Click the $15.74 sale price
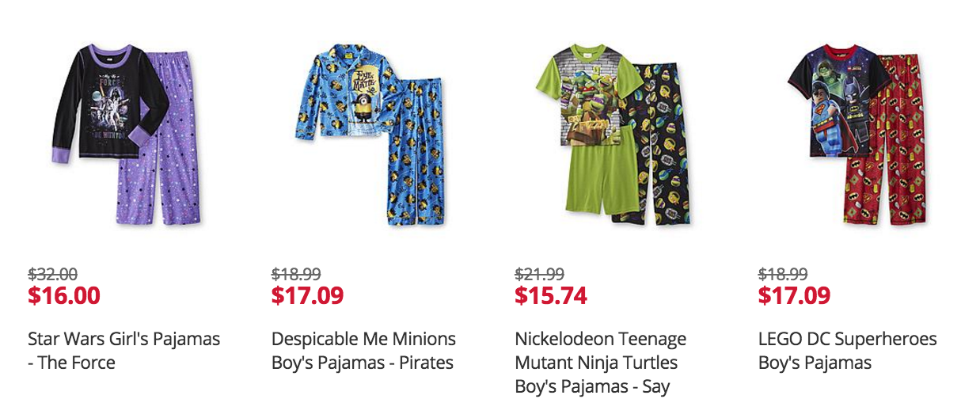Image resolution: width=980 pixels, height=399 pixels. (551, 295)
